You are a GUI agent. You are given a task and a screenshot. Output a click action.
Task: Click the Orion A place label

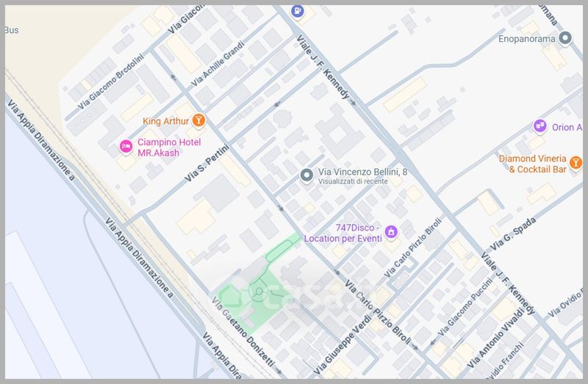tap(567, 127)
